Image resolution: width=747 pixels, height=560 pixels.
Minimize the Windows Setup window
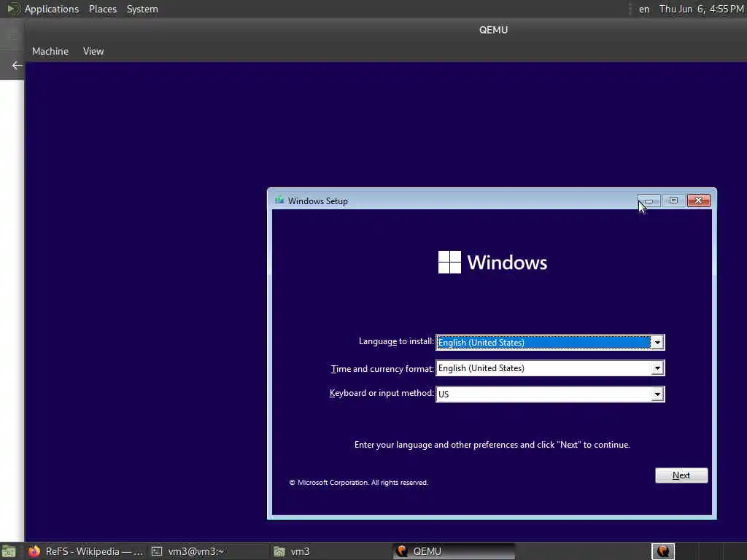649,201
